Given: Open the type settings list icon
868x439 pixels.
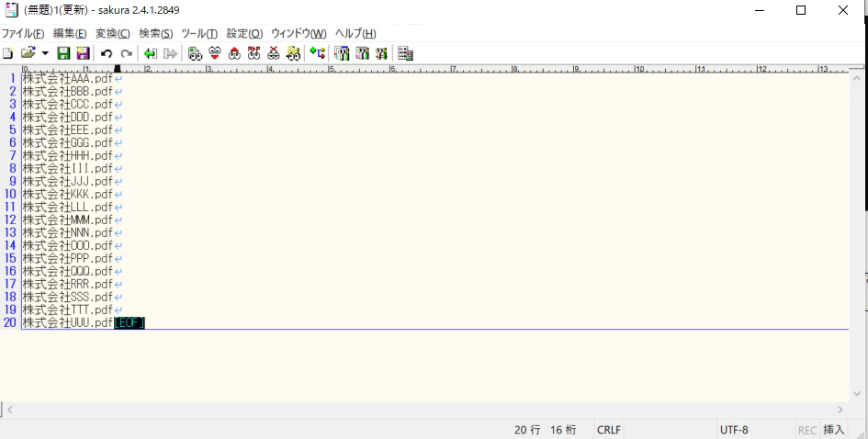Looking at the screenshot, I should click(342, 53).
